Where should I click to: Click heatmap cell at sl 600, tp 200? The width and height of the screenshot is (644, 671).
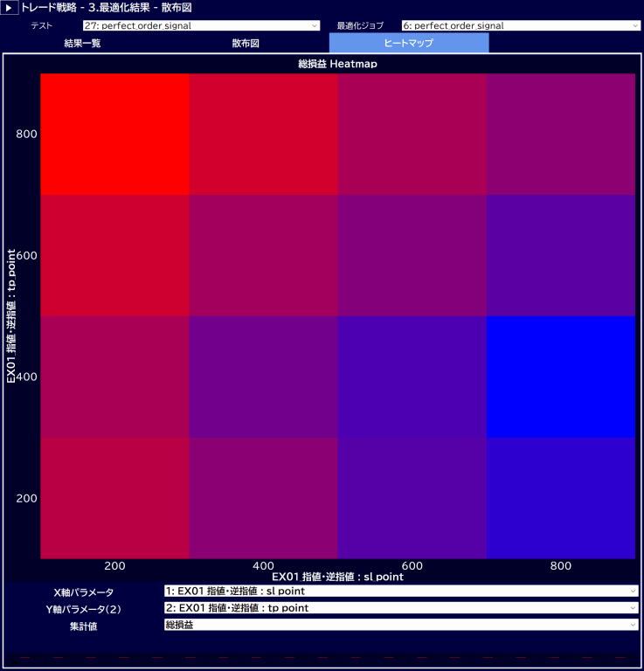click(412, 498)
